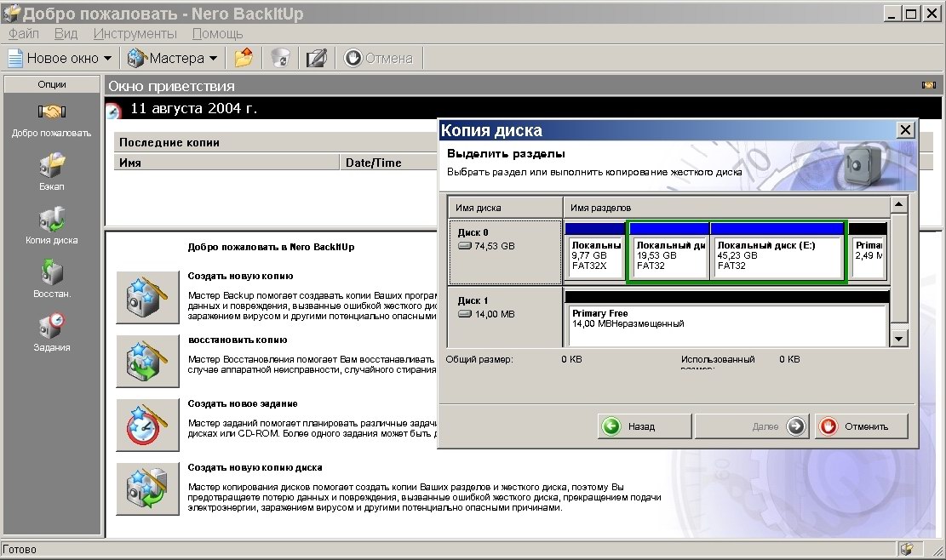946x560 pixels.
Task: Click the Имя разделов column header
Action: coord(726,208)
